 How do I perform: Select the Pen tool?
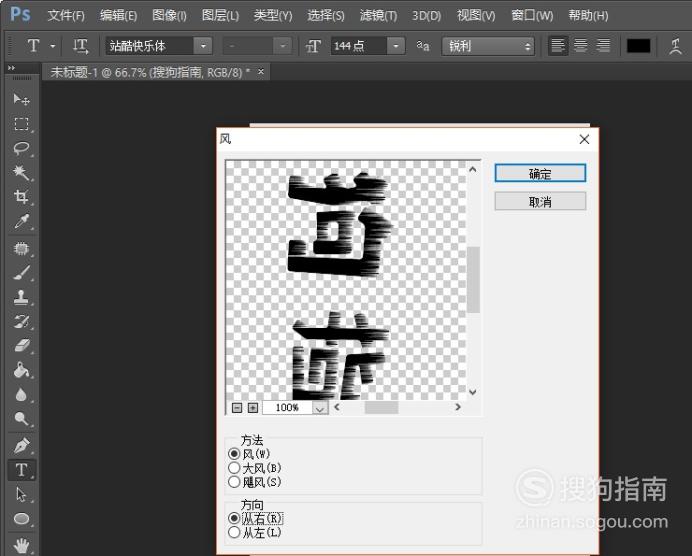21,446
